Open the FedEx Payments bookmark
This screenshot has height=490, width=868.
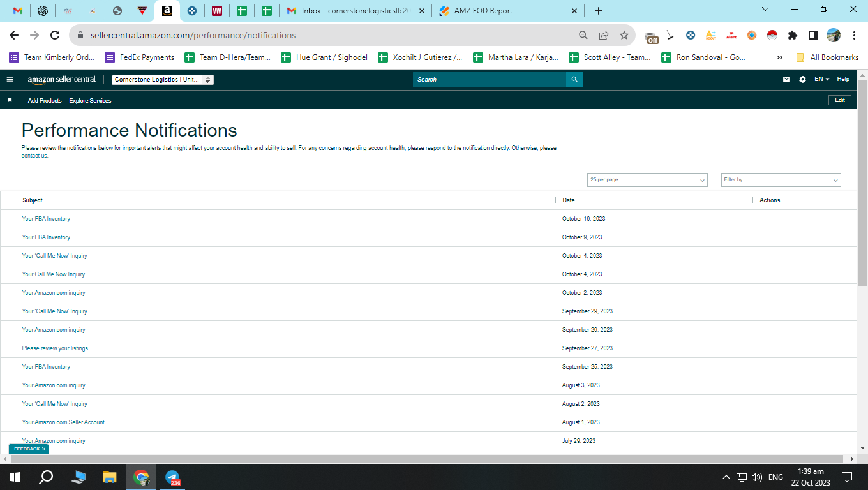[140, 57]
